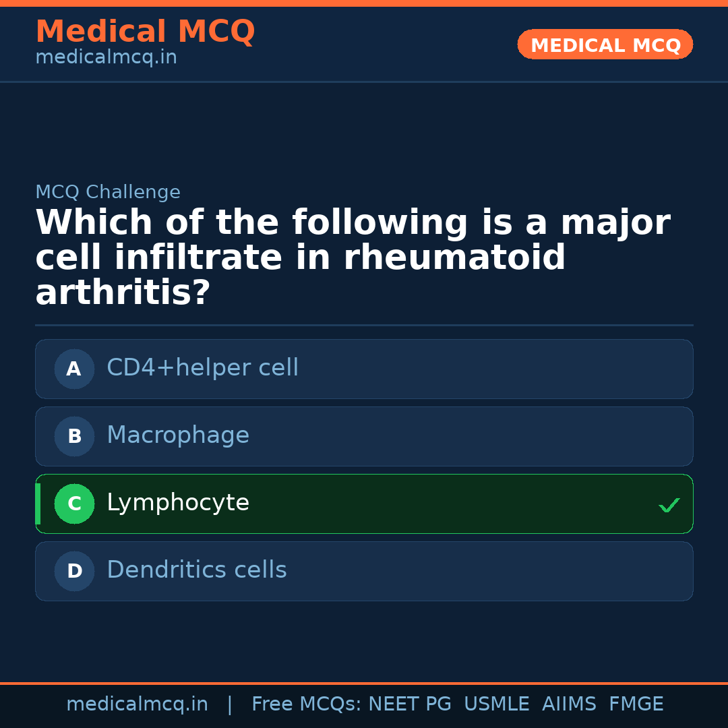Pick the "Lymphocyte" answer text

178,503
